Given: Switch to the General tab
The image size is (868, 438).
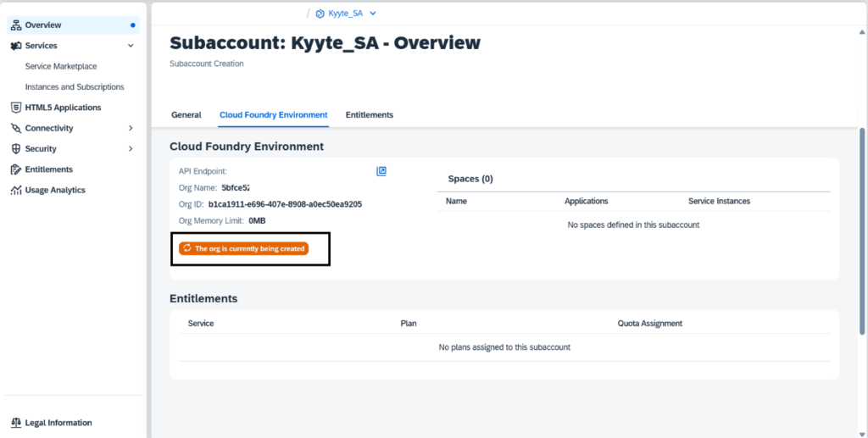Looking at the screenshot, I should coord(186,115).
